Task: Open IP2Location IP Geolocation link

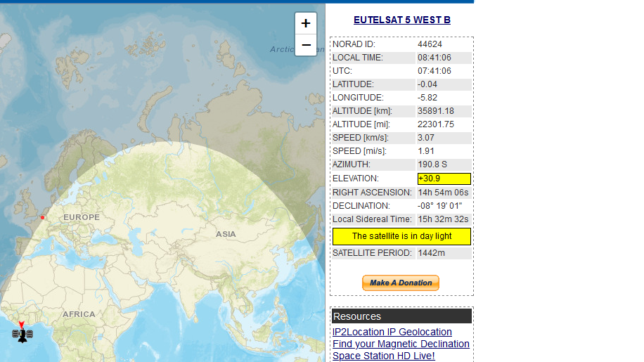Action: tap(392, 332)
